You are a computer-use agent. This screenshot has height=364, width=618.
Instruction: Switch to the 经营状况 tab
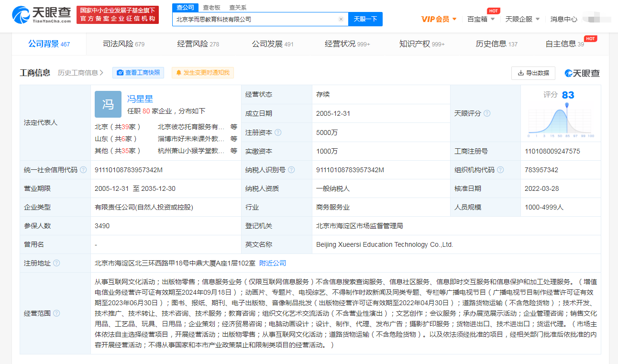(x=347, y=44)
